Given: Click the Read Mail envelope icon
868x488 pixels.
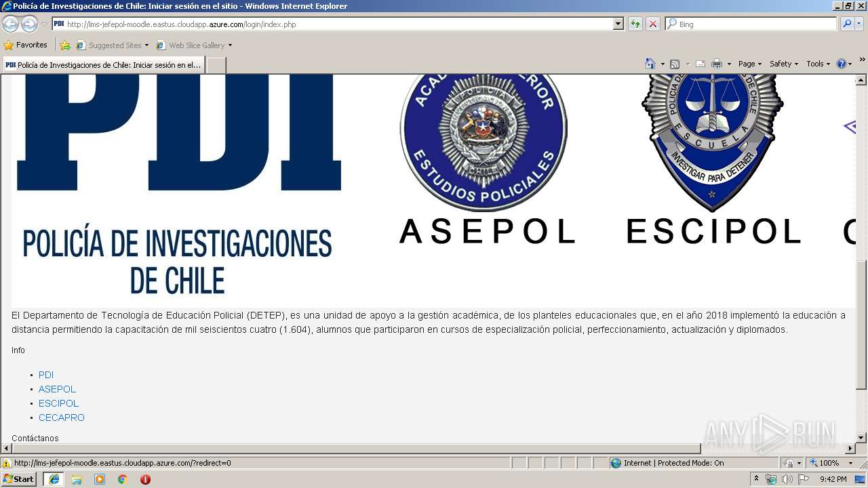Looking at the screenshot, I should 701,64.
